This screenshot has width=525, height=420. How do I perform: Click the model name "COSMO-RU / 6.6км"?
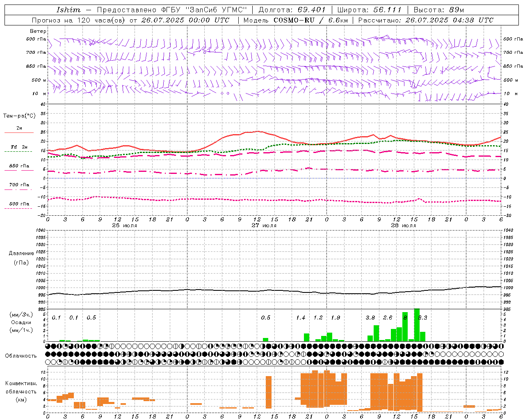point(310,20)
